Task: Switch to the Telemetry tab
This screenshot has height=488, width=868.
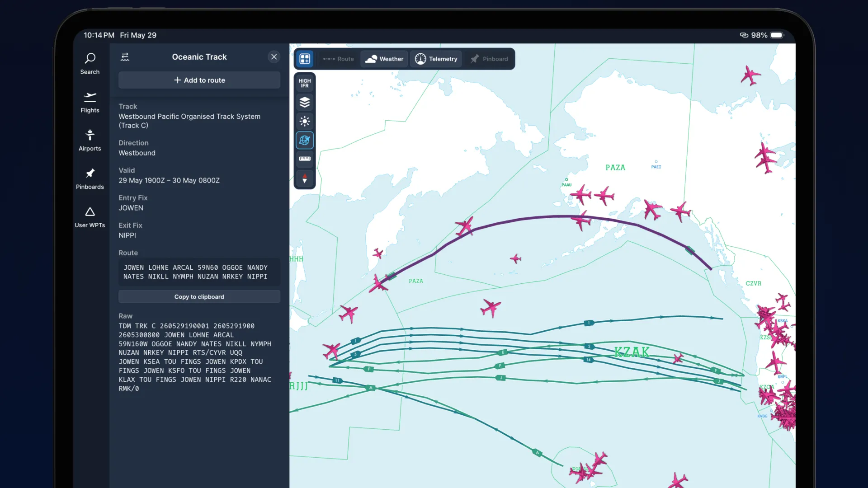Action: click(x=436, y=59)
